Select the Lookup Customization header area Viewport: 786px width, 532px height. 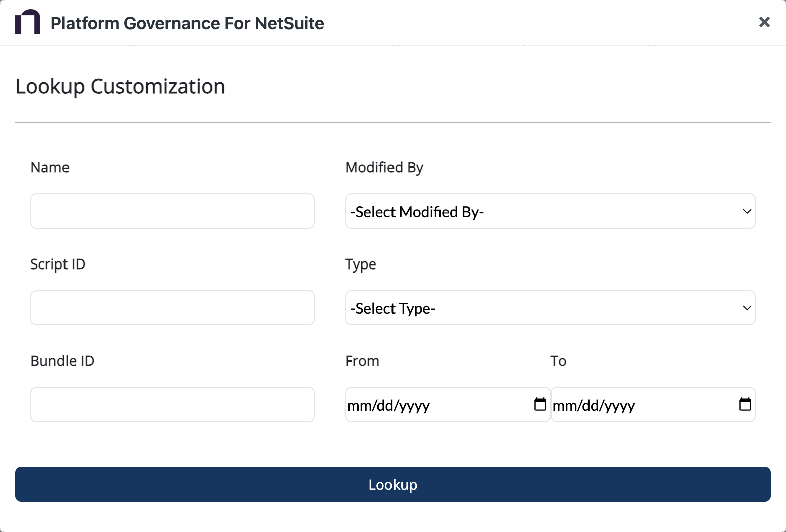click(x=120, y=86)
